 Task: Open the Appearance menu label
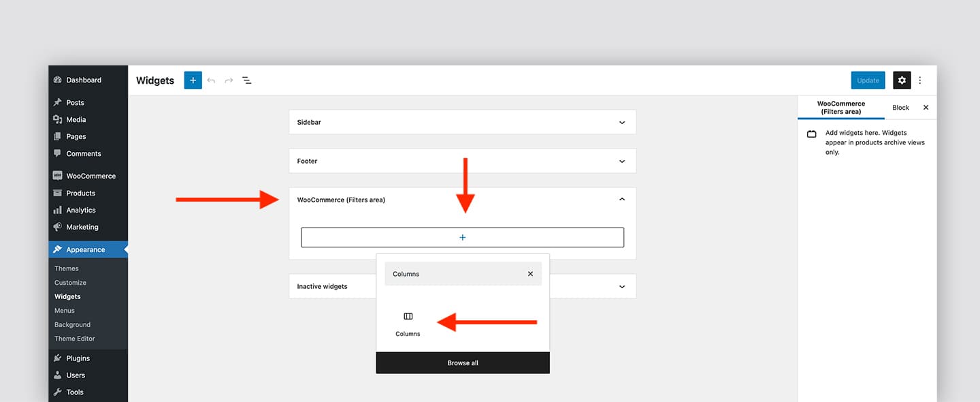tap(86, 249)
